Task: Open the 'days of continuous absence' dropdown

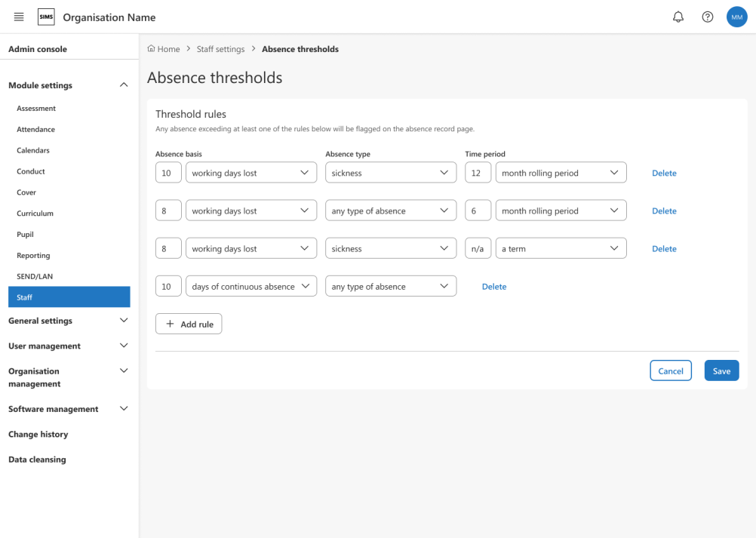Action: 250,287
